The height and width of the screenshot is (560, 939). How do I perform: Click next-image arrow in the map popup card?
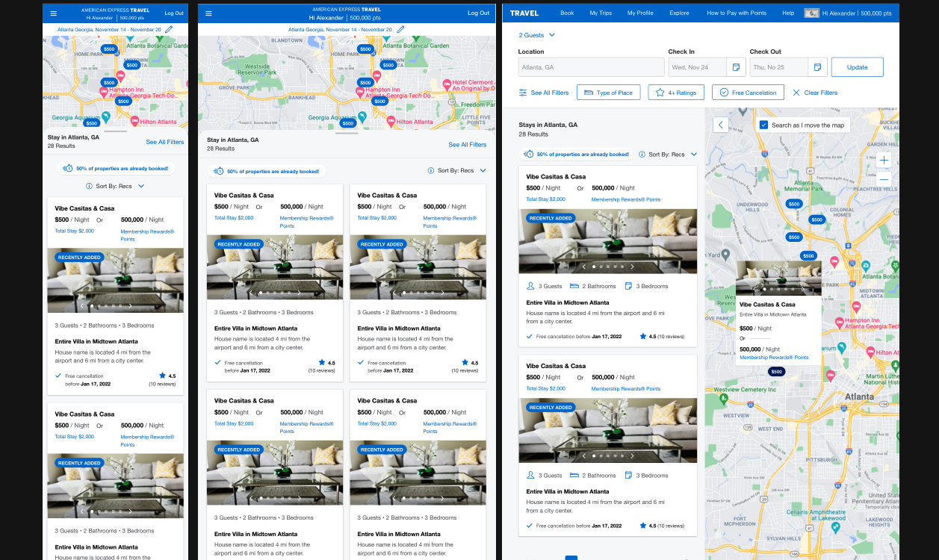(x=803, y=289)
